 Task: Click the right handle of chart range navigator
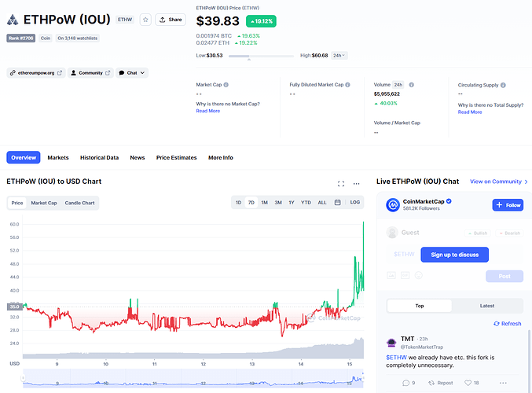(363, 377)
